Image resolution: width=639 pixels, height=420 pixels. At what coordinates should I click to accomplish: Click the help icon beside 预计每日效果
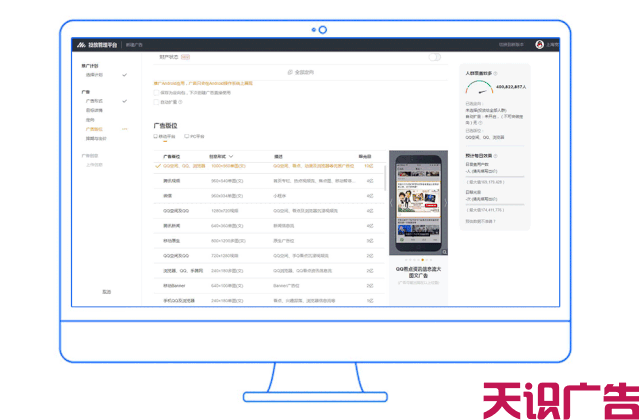495,156
